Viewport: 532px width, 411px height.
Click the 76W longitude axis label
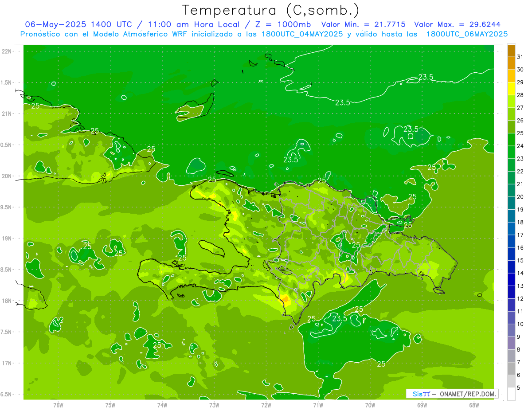(58, 405)
